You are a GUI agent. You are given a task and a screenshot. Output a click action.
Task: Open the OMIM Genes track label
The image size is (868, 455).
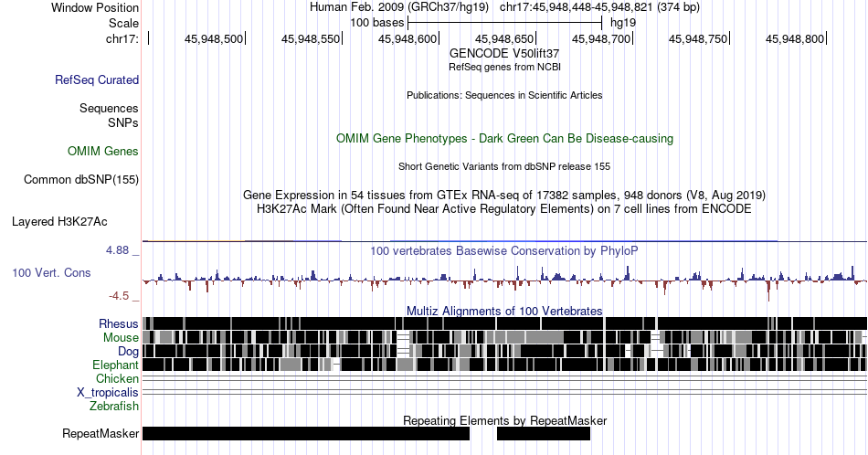click(x=102, y=151)
